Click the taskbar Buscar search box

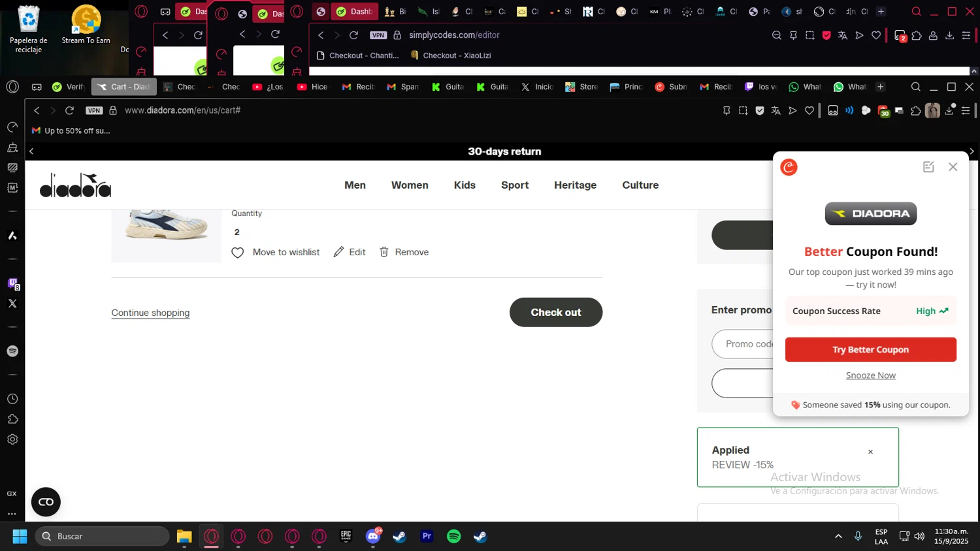coord(102,537)
